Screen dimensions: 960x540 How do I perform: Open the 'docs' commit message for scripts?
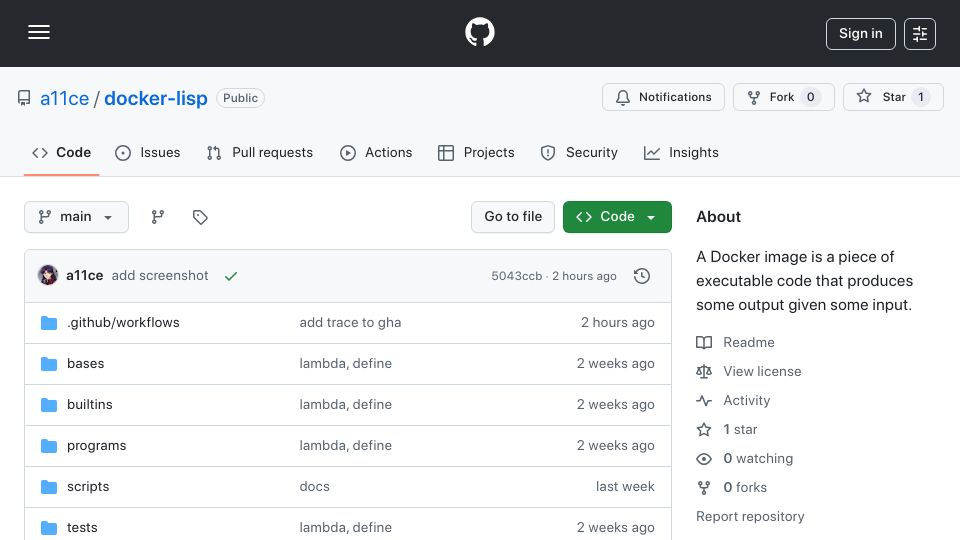coord(315,487)
